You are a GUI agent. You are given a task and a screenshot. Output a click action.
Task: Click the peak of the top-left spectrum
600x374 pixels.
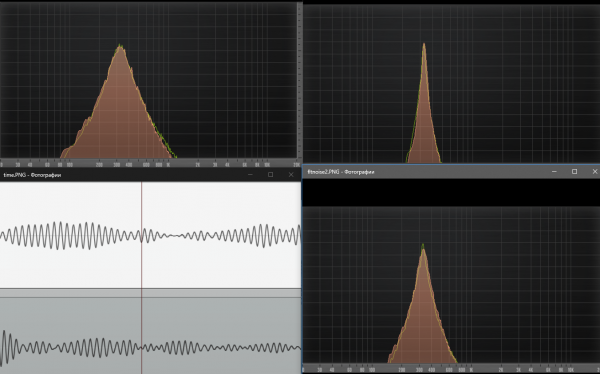[120, 46]
